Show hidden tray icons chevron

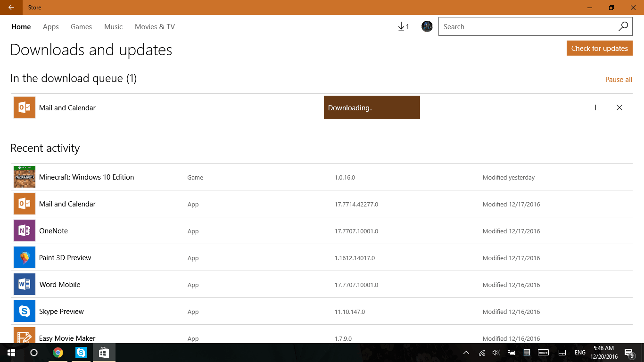tap(466, 353)
